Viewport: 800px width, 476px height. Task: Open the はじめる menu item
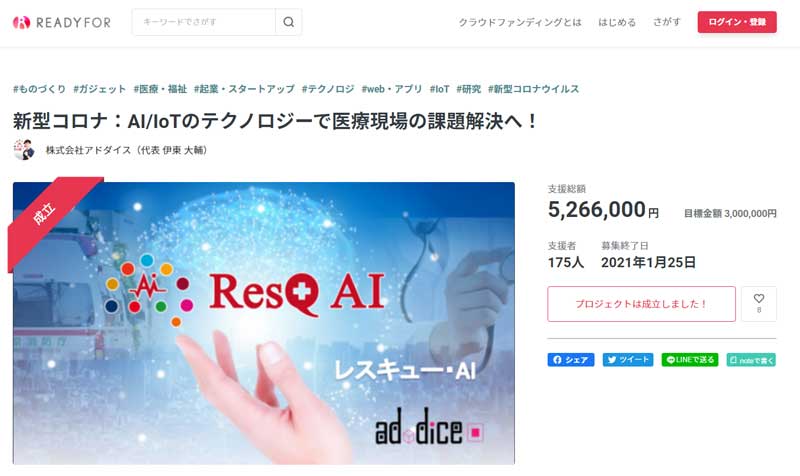click(x=617, y=22)
